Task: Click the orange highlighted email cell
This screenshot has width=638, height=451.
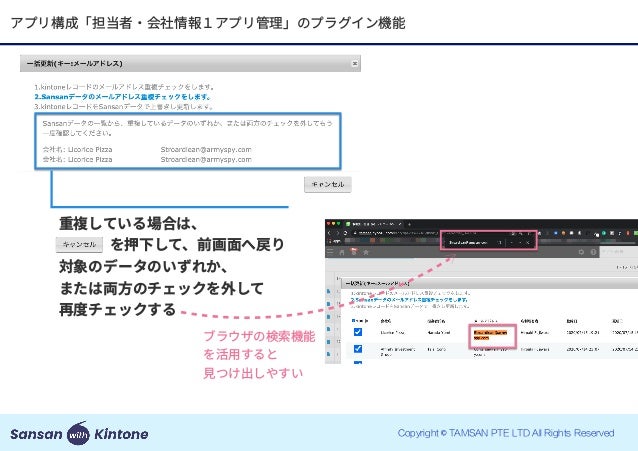Action: click(x=490, y=335)
